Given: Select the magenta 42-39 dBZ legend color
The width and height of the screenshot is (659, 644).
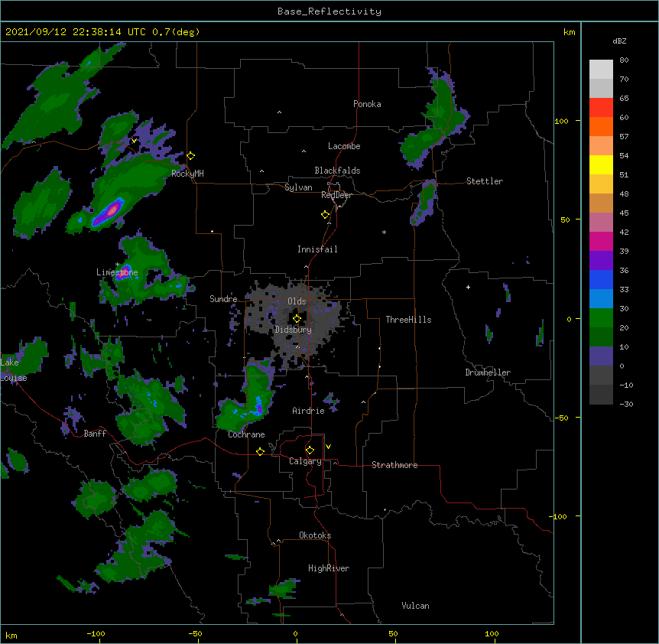Looking at the screenshot, I should (601, 241).
